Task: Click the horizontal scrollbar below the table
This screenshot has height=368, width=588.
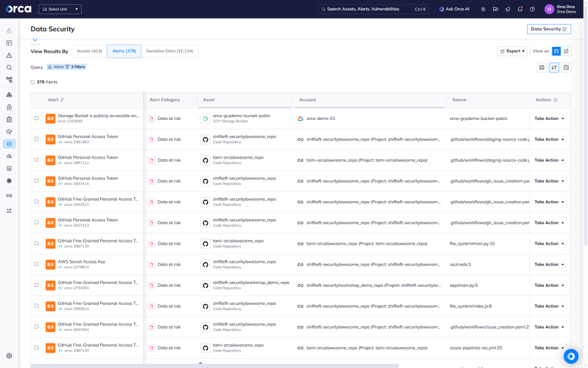Action: pyautogui.click(x=215, y=366)
